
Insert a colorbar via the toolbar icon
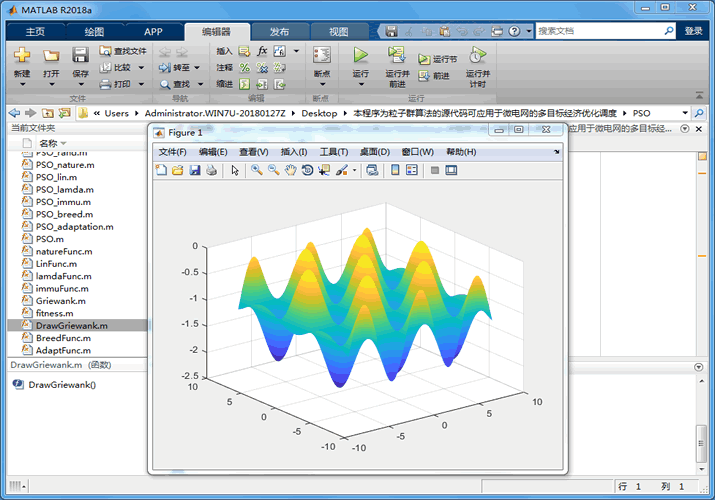[x=395, y=170]
